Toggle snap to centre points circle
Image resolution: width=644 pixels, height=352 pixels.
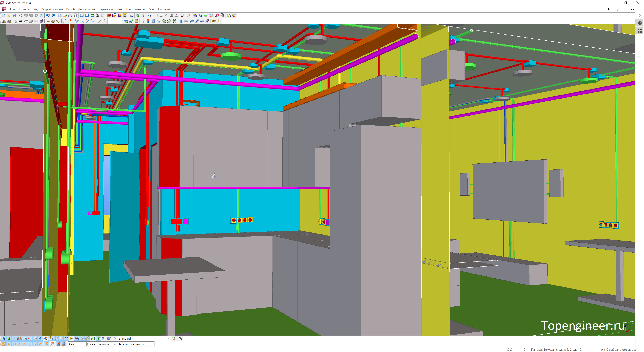(x=14, y=344)
